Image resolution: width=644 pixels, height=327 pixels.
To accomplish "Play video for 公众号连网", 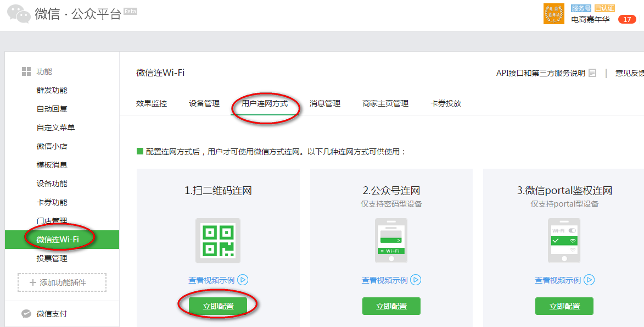I will [416, 280].
